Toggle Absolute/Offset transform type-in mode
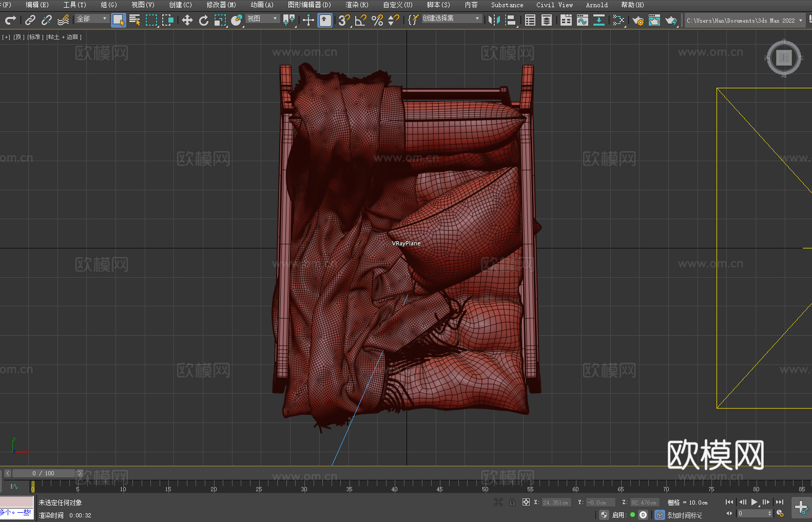The image size is (812, 522). click(526, 502)
